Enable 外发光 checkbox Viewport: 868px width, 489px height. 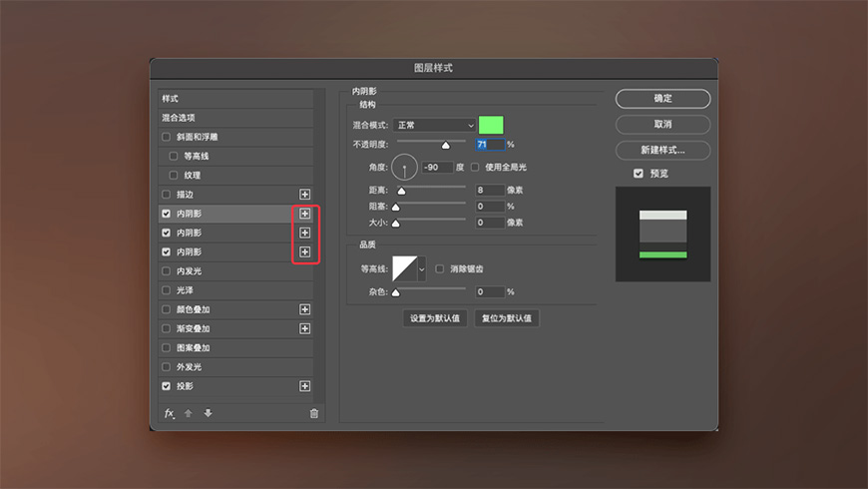pos(166,367)
